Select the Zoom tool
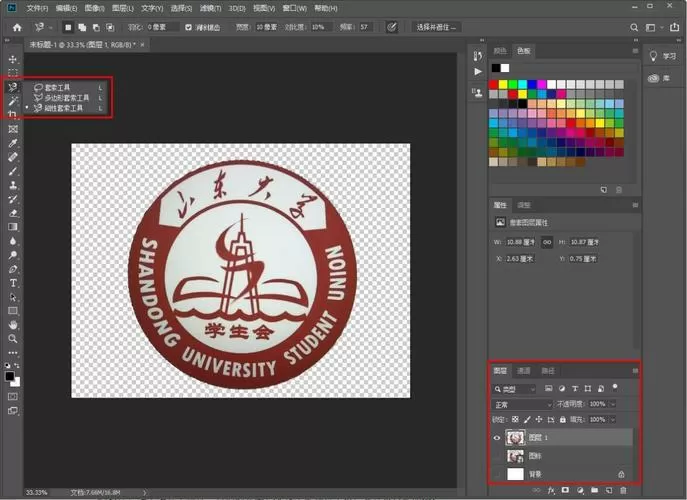This screenshot has width=687, height=500. [13, 339]
